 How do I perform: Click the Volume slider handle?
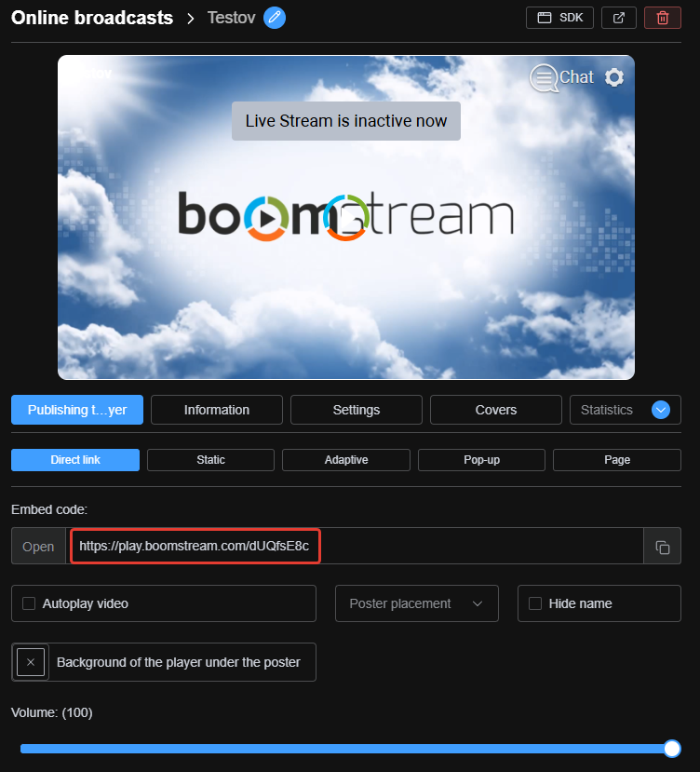[672, 749]
